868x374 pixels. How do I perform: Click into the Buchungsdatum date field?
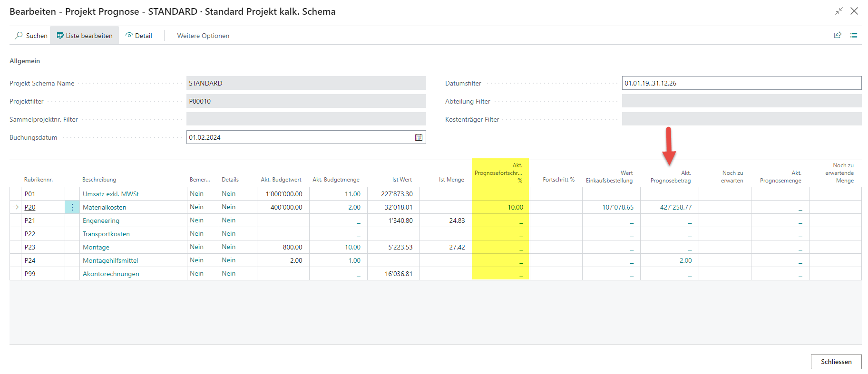click(x=301, y=137)
